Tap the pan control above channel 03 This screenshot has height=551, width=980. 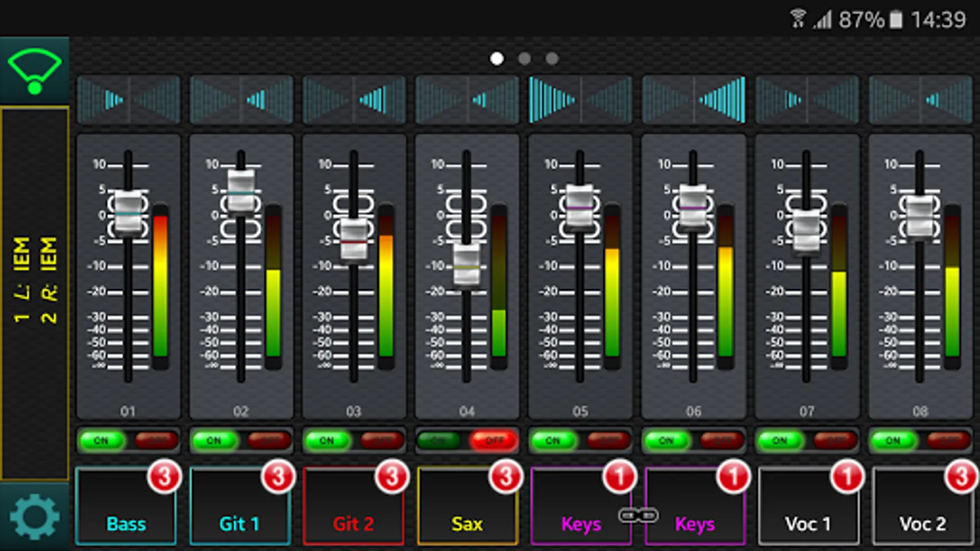[354, 100]
